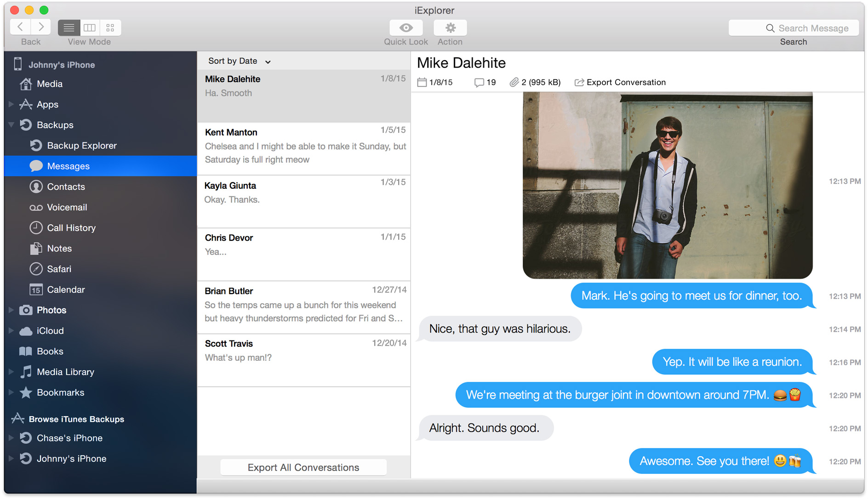
Task: Collapse the Backups section
Action: click(x=11, y=125)
